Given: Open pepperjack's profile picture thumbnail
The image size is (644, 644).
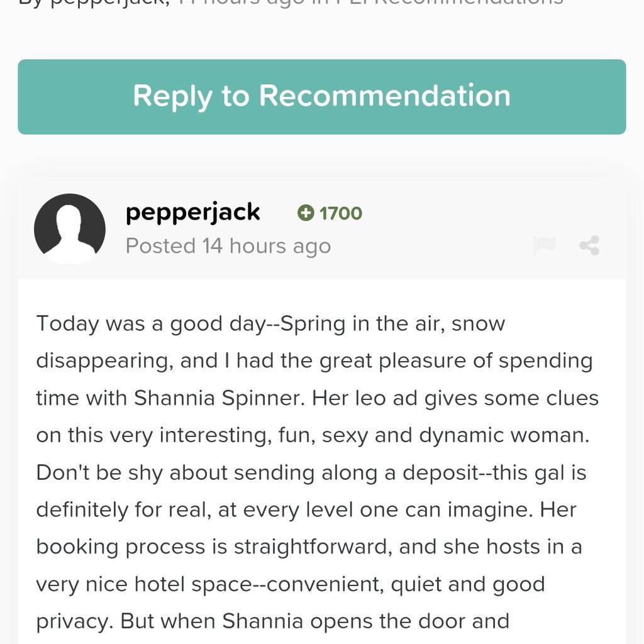Looking at the screenshot, I should coord(70,229).
